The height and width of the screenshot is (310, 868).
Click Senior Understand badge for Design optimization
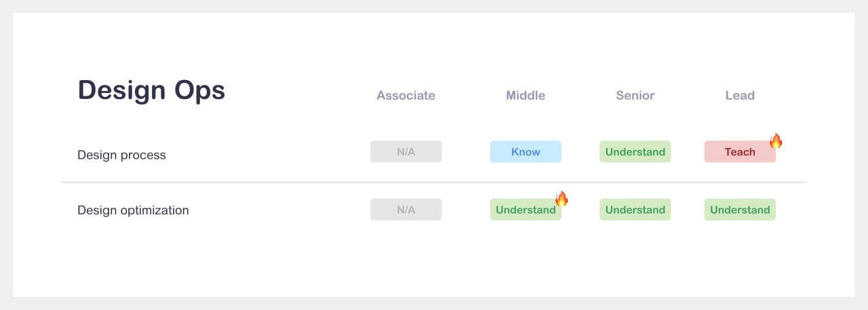click(x=635, y=210)
